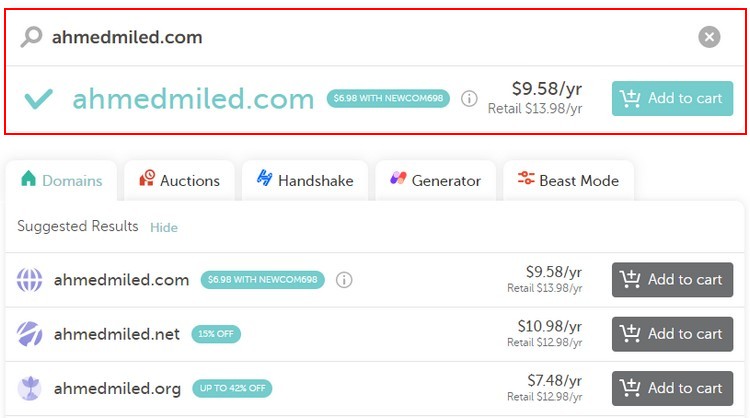Select the Beast Mode tab
Viewport: 750px width, 418px height.
pos(568,180)
